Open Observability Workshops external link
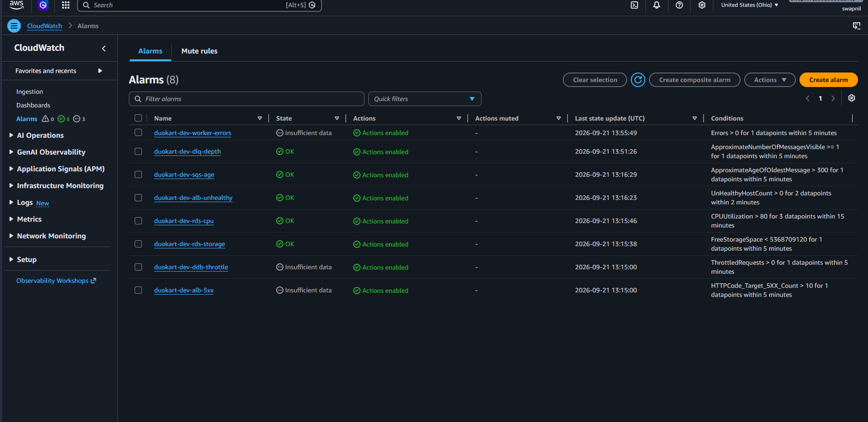The height and width of the screenshot is (422, 868). 56,281
